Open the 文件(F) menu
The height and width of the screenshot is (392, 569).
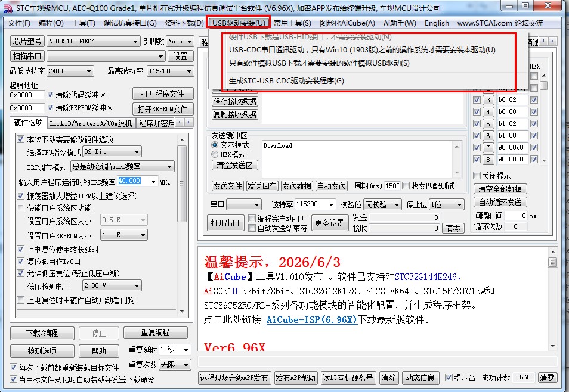19,23
